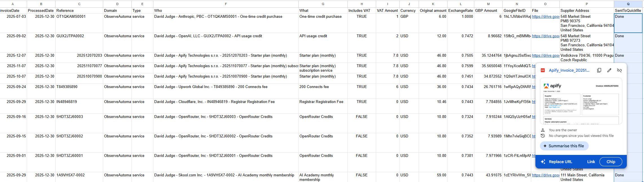Select the Who cell for Cloudflare, Inc.
The width and height of the screenshot is (644, 182).
coord(226,106)
